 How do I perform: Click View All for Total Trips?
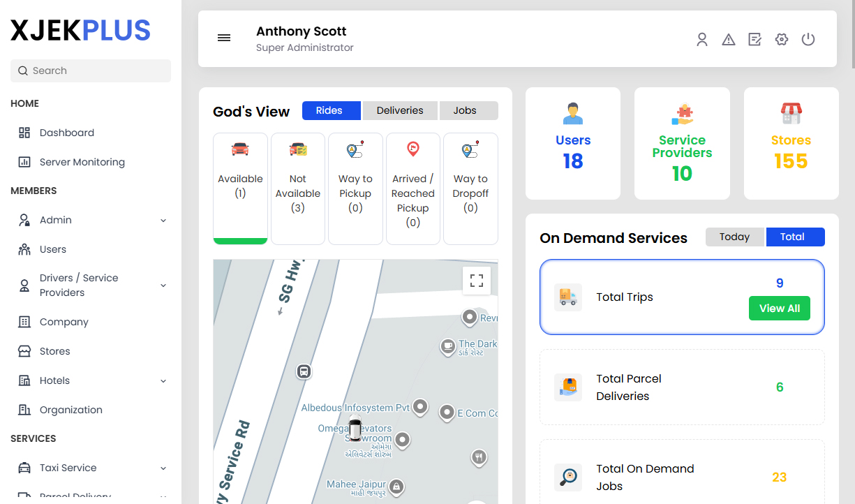pos(780,308)
